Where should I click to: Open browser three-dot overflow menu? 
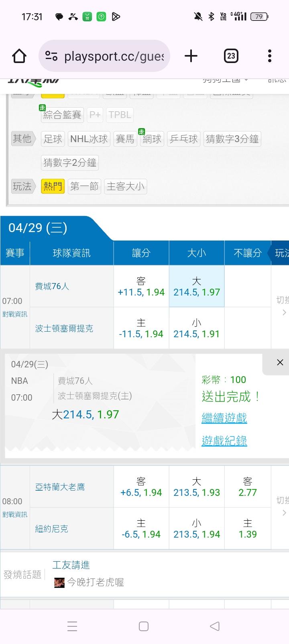pyautogui.click(x=269, y=56)
